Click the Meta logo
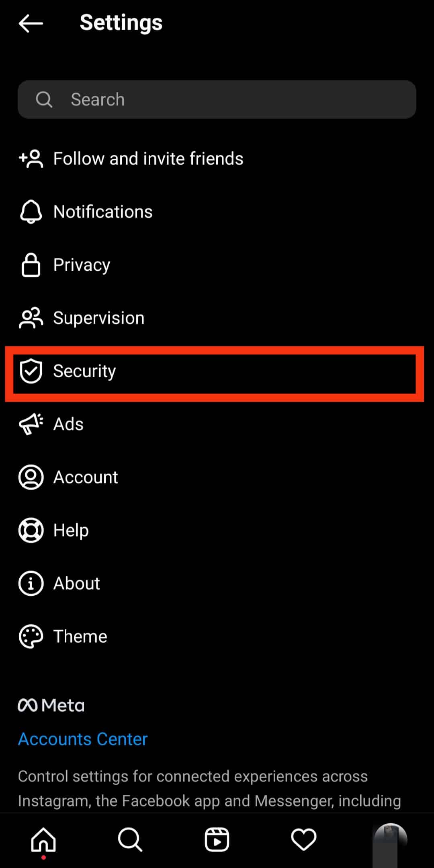434x868 pixels. click(51, 705)
